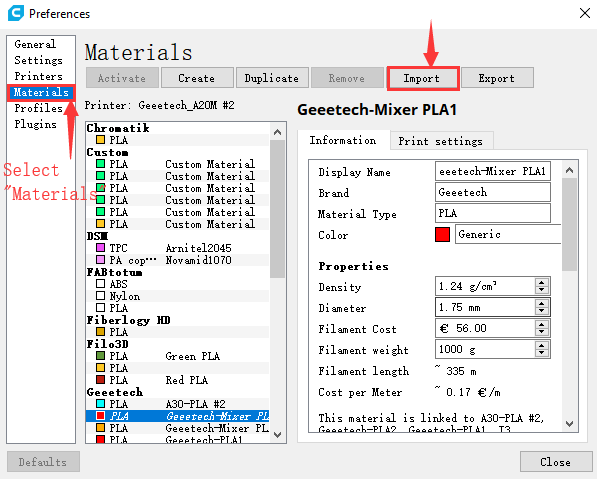Image resolution: width=597 pixels, height=479 pixels.
Task: Click the Create material button
Action: (x=197, y=78)
